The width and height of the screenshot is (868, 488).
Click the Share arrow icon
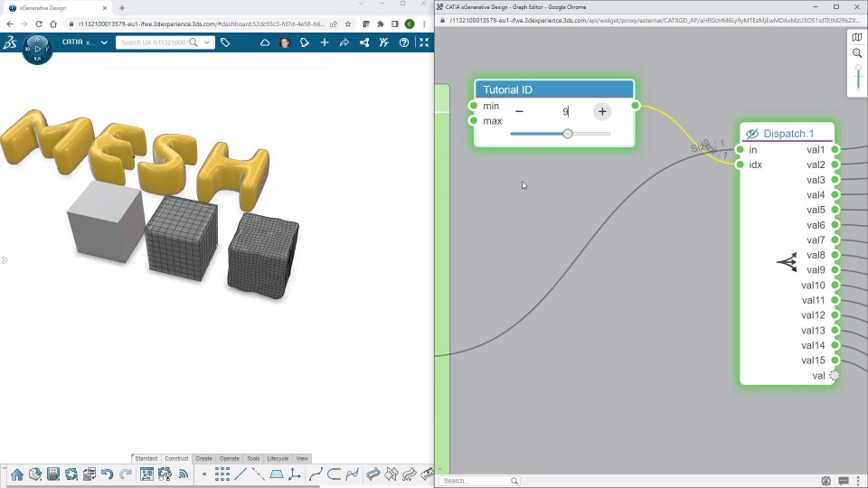(344, 42)
